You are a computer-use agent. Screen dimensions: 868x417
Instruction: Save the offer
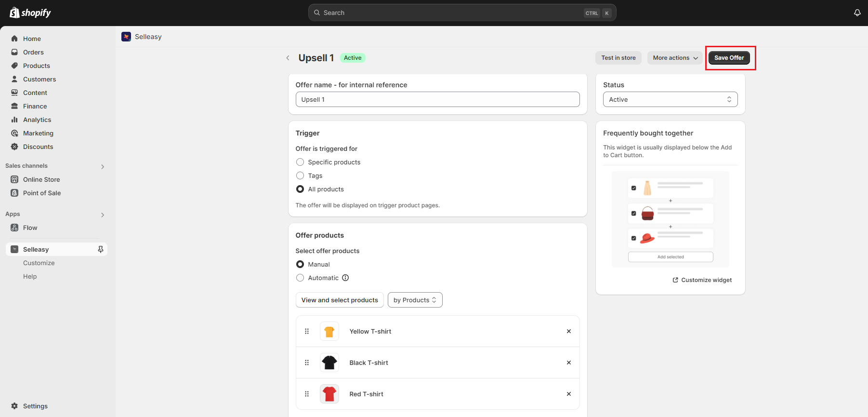coord(729,58)
